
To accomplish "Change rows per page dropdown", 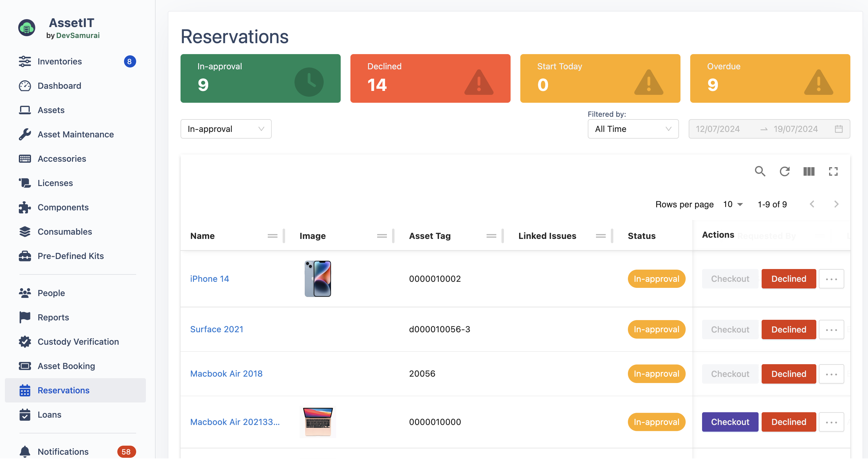I will (732, 204).
